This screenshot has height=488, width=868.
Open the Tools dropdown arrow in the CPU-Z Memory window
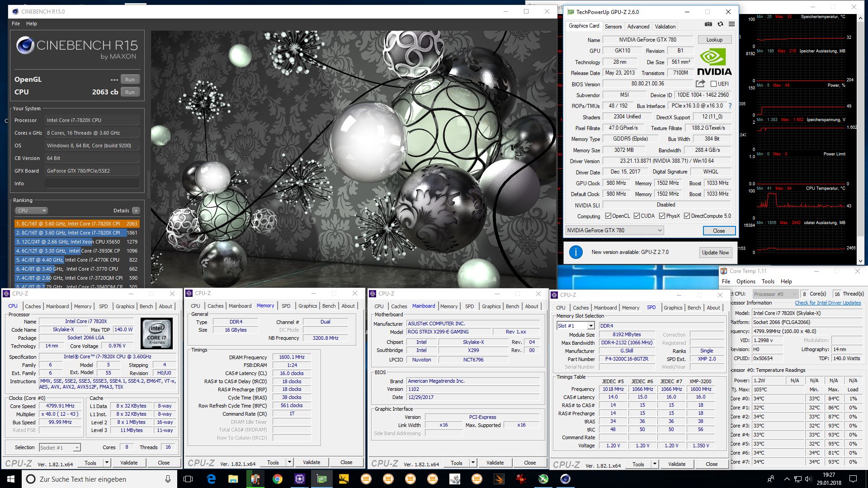(x=290, y=463)
